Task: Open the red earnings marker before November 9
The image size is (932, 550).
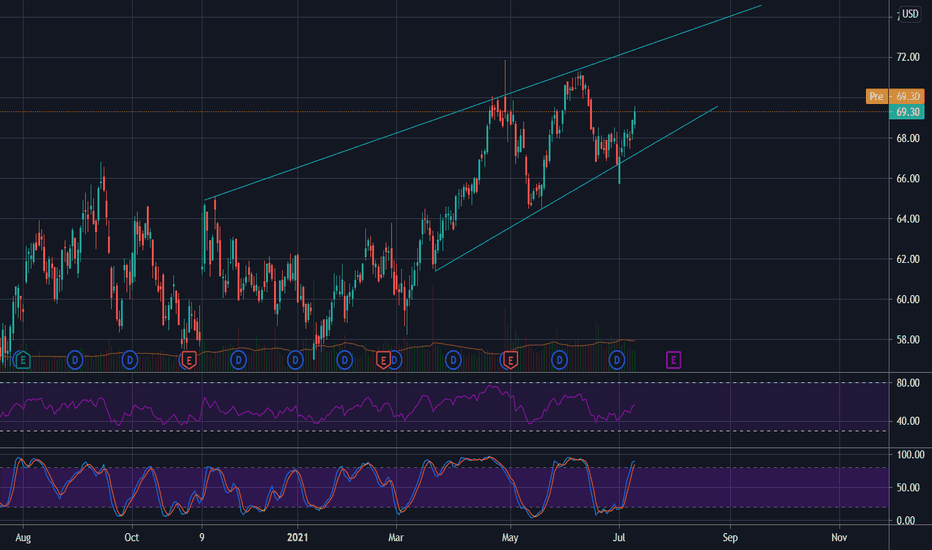Action: tap(188, 360)
